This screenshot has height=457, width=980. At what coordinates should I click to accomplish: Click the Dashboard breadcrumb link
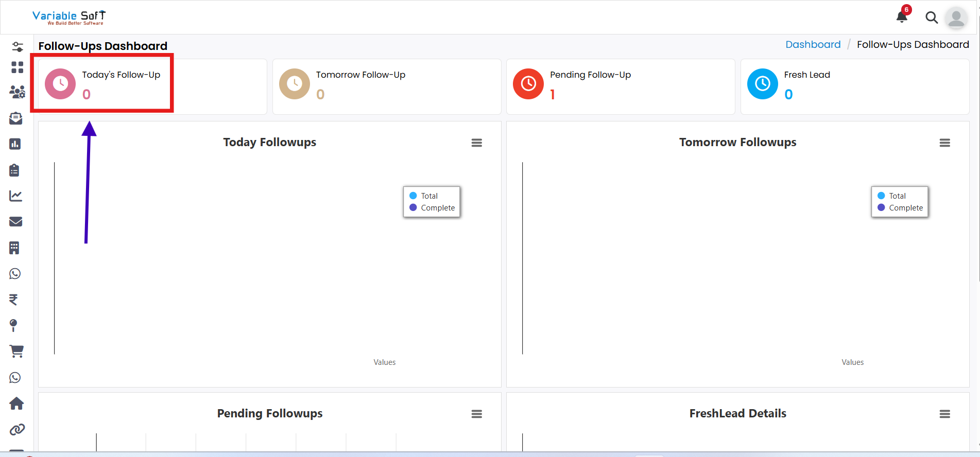[x=813, y=45]
